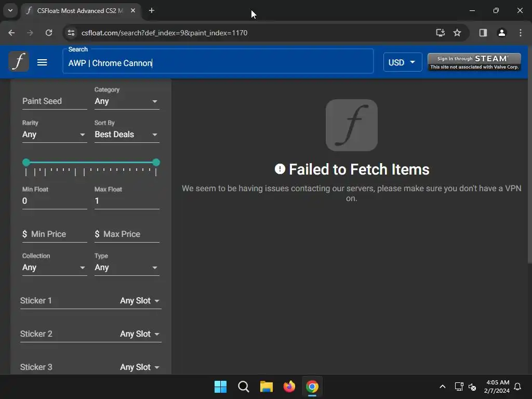Click the Failed to Fetch Items heading
532x399 pixels.
click(359, 169)
